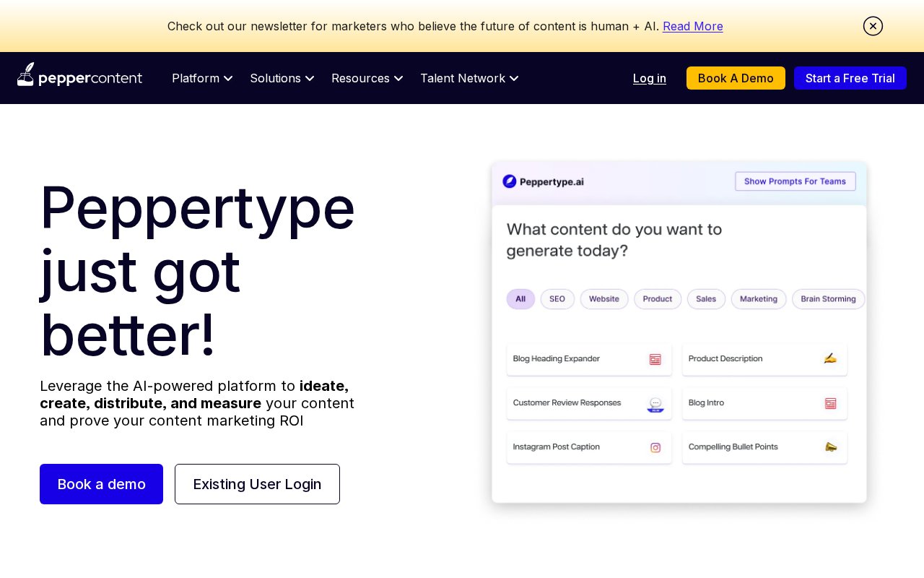Open the Customer Review Responses label
This screenshot has width=924, height=578.
click(567, 402)
